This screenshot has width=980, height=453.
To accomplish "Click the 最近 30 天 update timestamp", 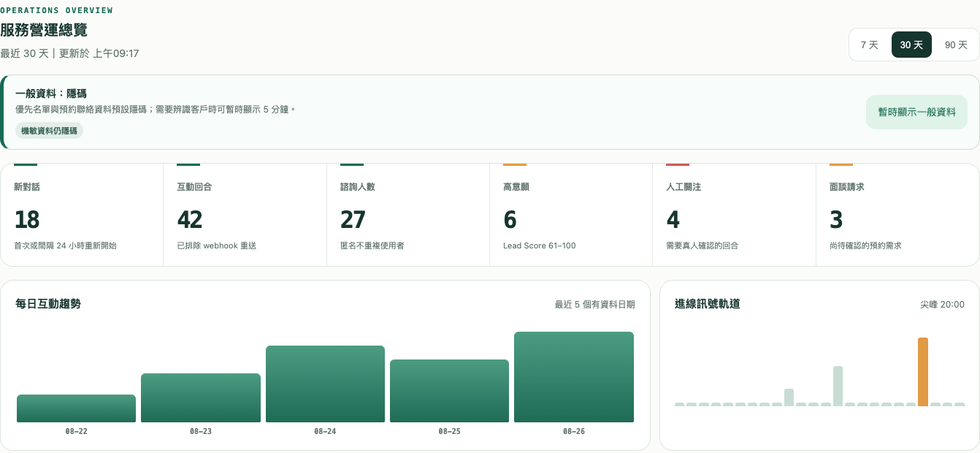I will 69,53.
